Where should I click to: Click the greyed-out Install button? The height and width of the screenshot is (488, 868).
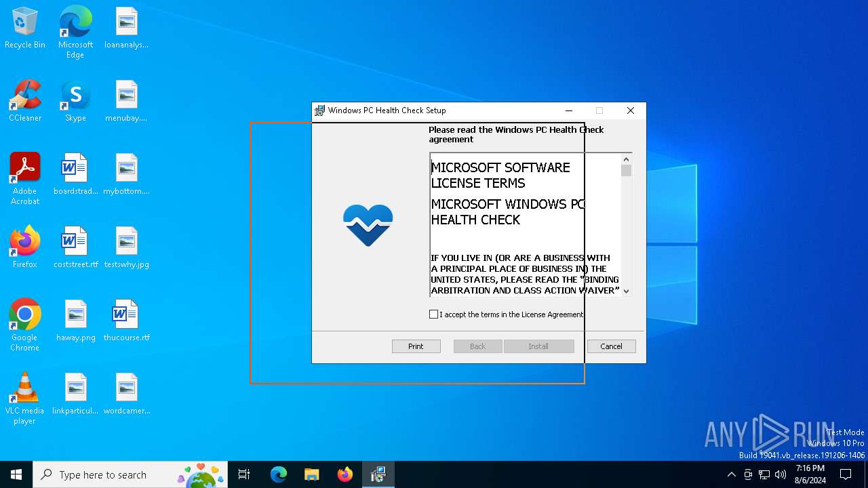[538, 346]
